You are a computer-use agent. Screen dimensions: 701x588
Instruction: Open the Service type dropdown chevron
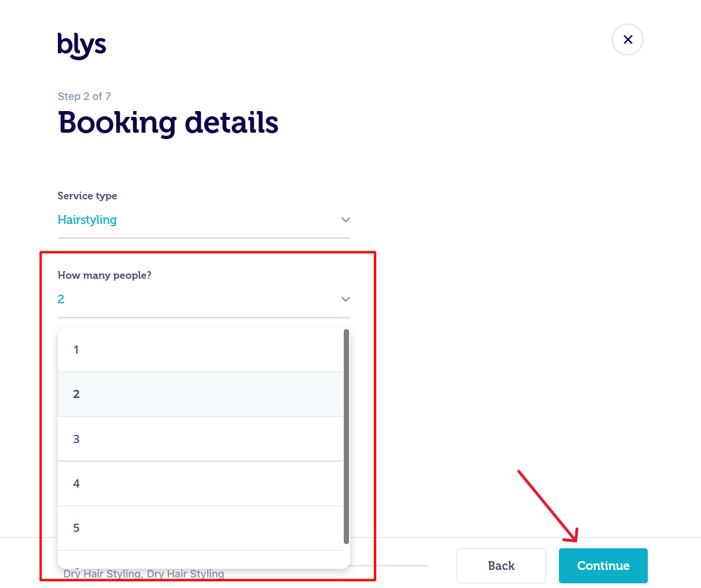345,220
